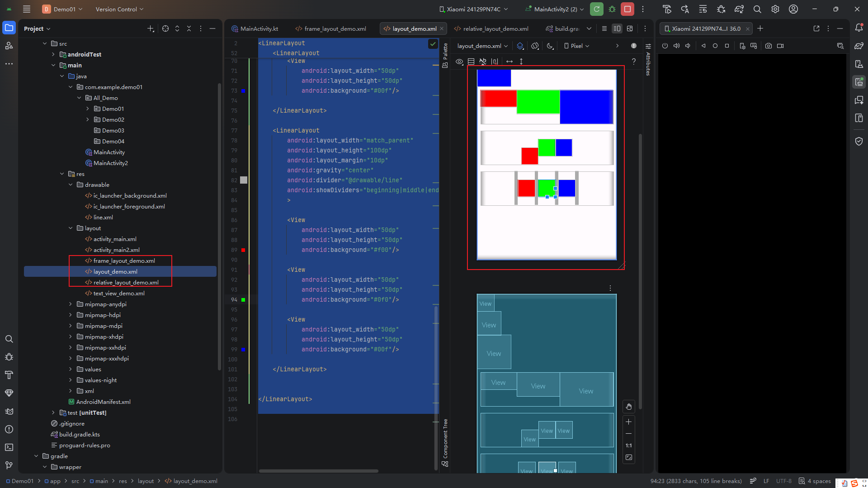Image resolution: width=868 pixels, height=488 pixels.
Task: Click the Build hammer icon in top toolbar
Action: pyautogui.click(x=667, y=9)
